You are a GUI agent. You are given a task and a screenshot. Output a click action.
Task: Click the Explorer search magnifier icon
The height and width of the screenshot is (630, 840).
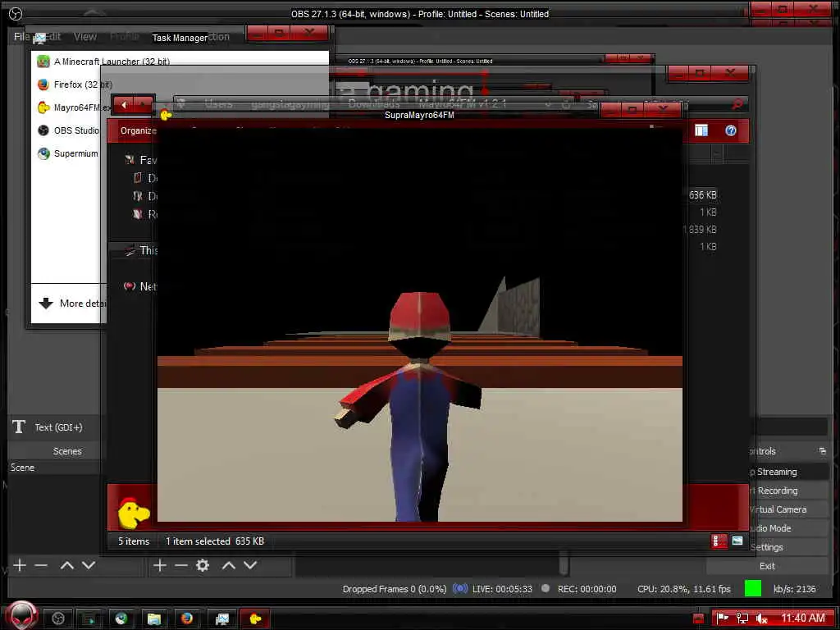(x=737, y=104)
